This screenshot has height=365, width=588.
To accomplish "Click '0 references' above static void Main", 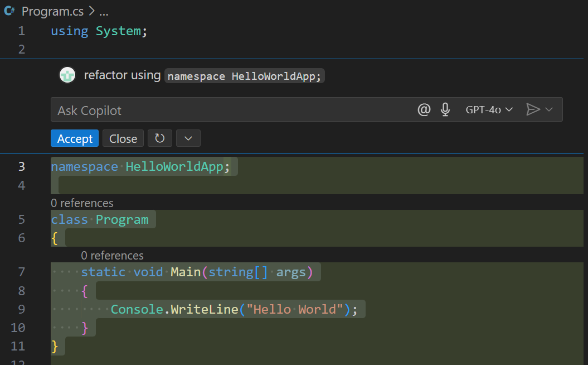I will (112, 256).
